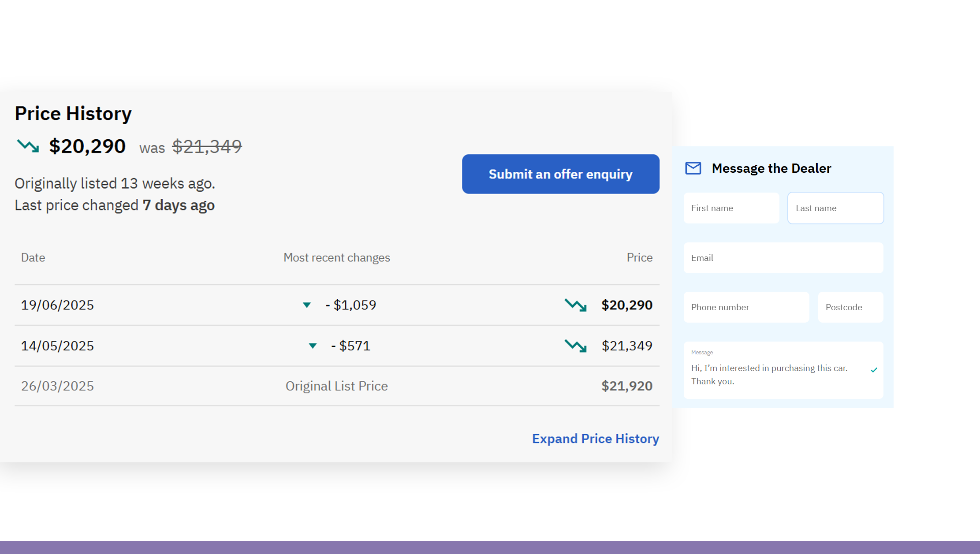Click the Price History heading
Image resolution: width=980 pixels, height=554 pixels.
(73, 113)
